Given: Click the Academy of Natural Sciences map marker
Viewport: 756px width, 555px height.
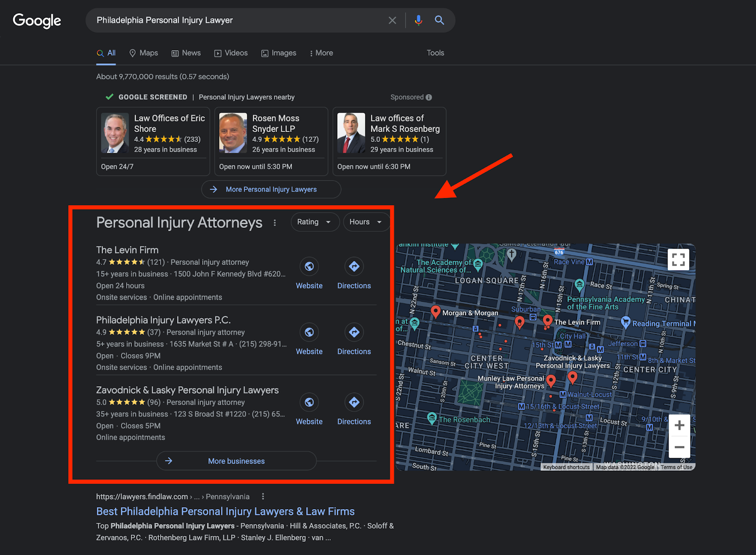Looking at the screenshot, I should click(x=478, y=265).
